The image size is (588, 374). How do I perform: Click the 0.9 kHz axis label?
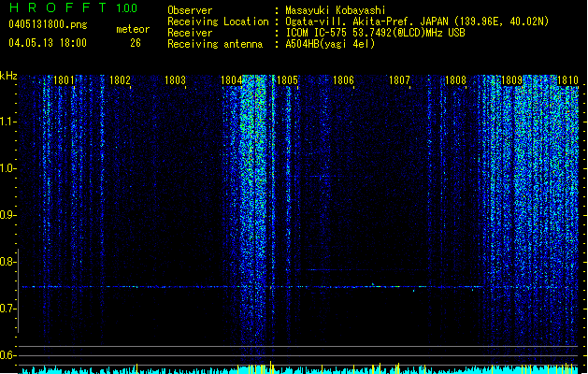7,215
